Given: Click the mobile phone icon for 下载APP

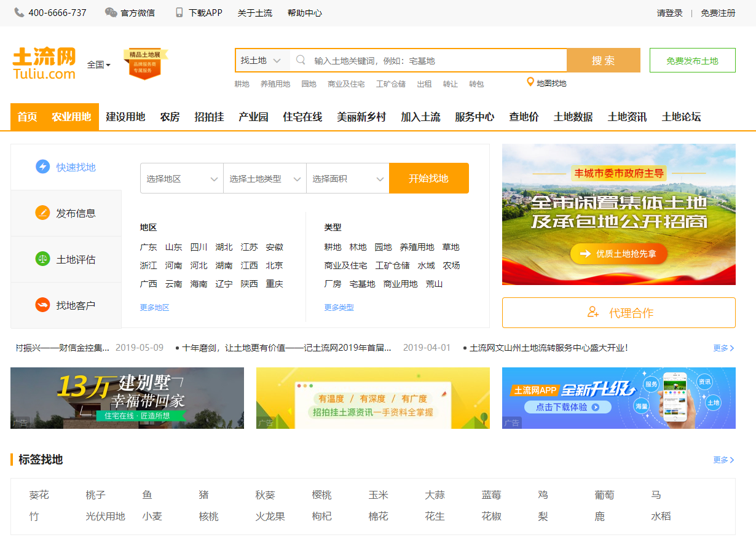Looking at the screenshot, I should [179, 12].
